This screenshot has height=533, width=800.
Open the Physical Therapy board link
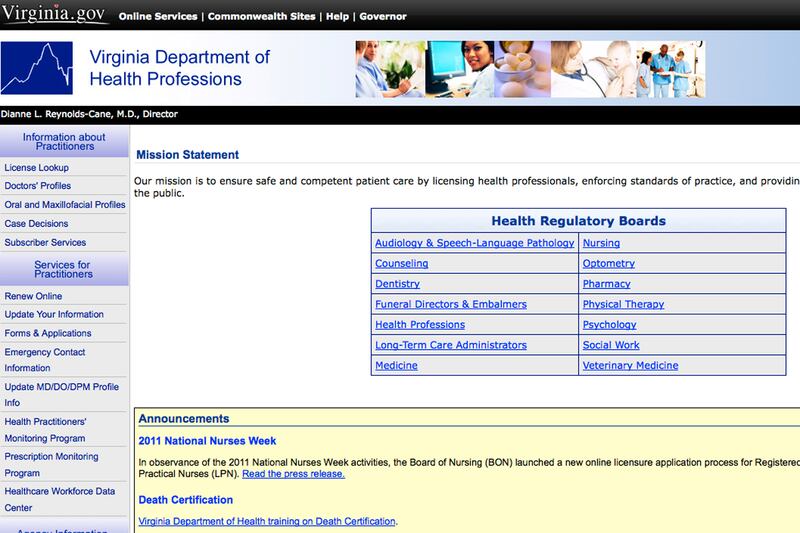623,304
